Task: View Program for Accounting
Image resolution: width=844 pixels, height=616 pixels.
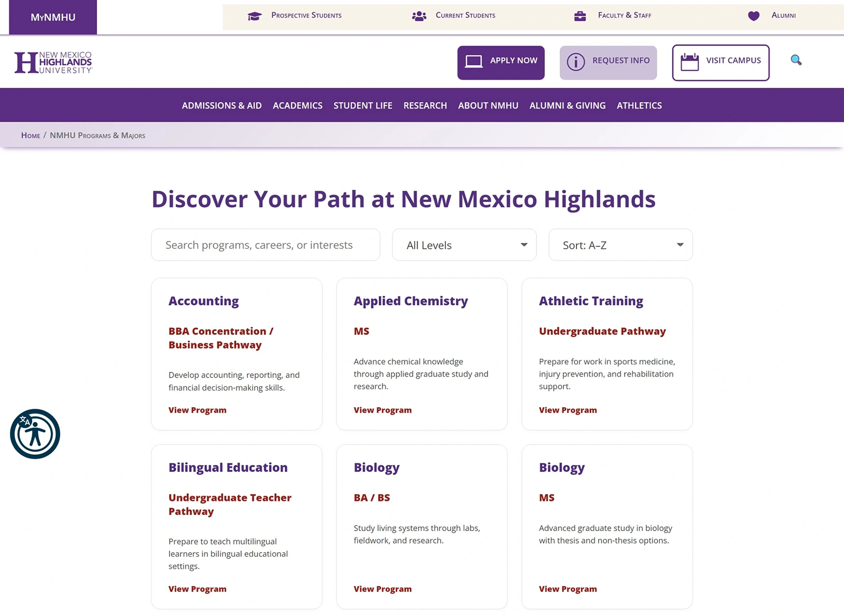Action: pyautogui.click(x=197, y=410)
